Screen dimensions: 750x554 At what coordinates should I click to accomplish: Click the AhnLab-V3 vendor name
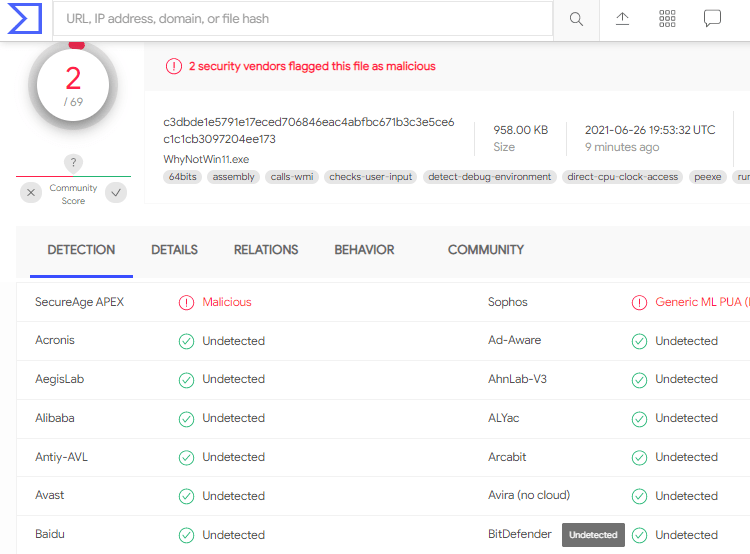point(517,379)
